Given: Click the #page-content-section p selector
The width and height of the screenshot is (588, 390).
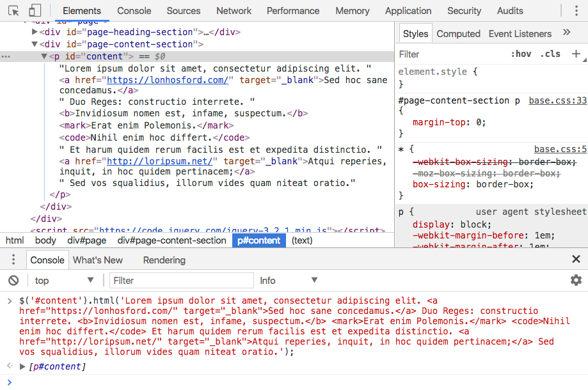Looking at the screenshot, I should click(459, 101).
